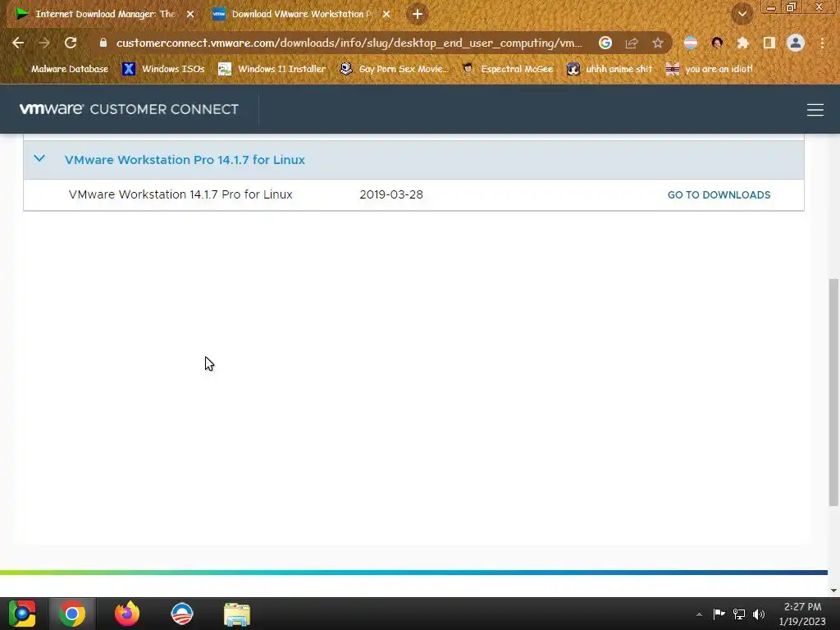The width and height of the screenshot is (840, 630).
Task: Open the volume speaker tray icon
Action: coord(759,614)
